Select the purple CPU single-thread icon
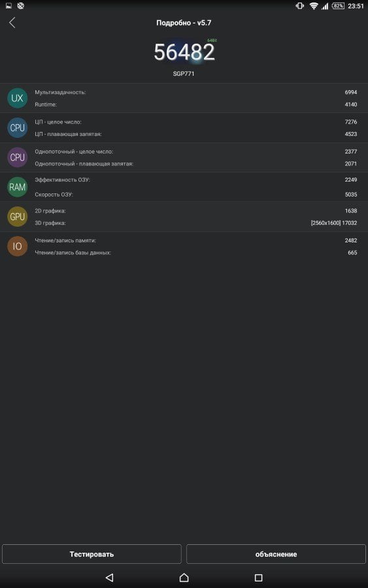 point(17,157)
